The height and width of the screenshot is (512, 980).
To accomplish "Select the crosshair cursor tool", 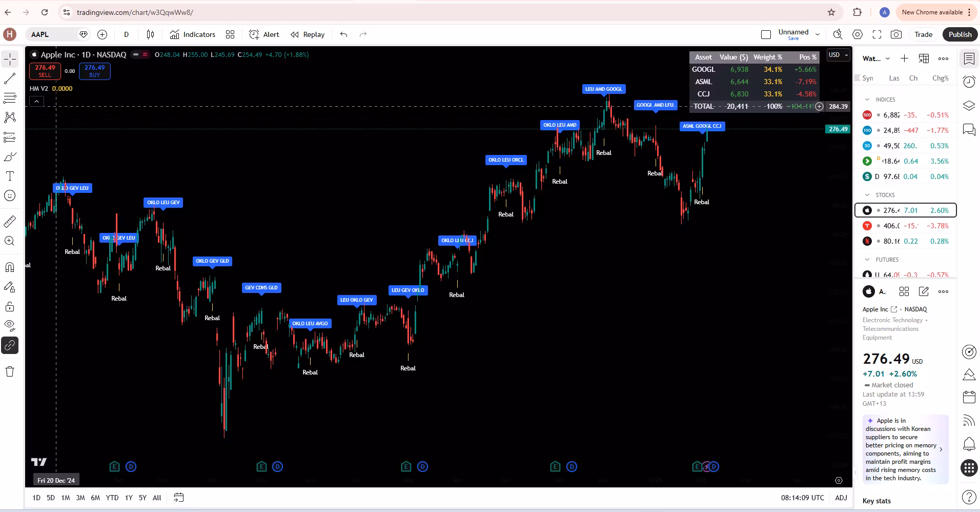I will [10, 59].
